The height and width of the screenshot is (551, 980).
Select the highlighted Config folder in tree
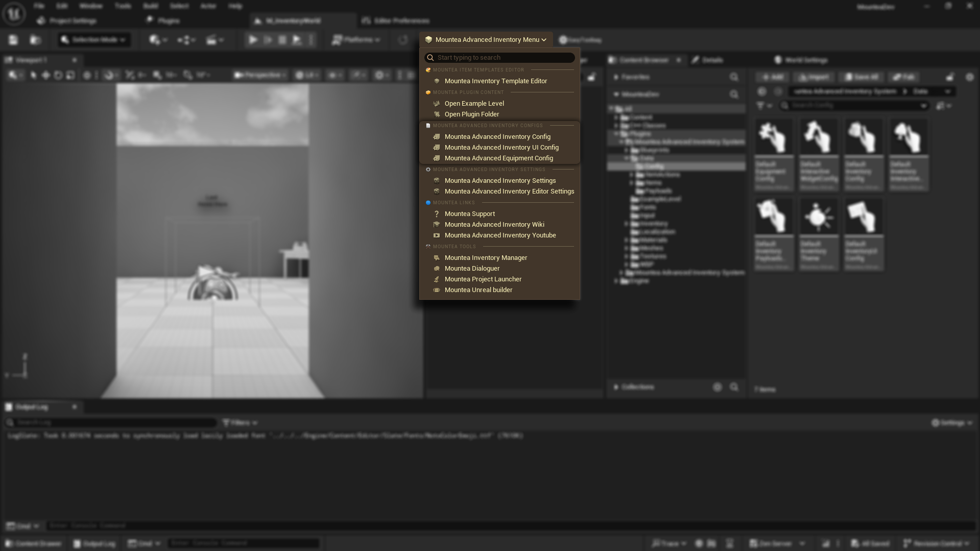pos(676,166)
